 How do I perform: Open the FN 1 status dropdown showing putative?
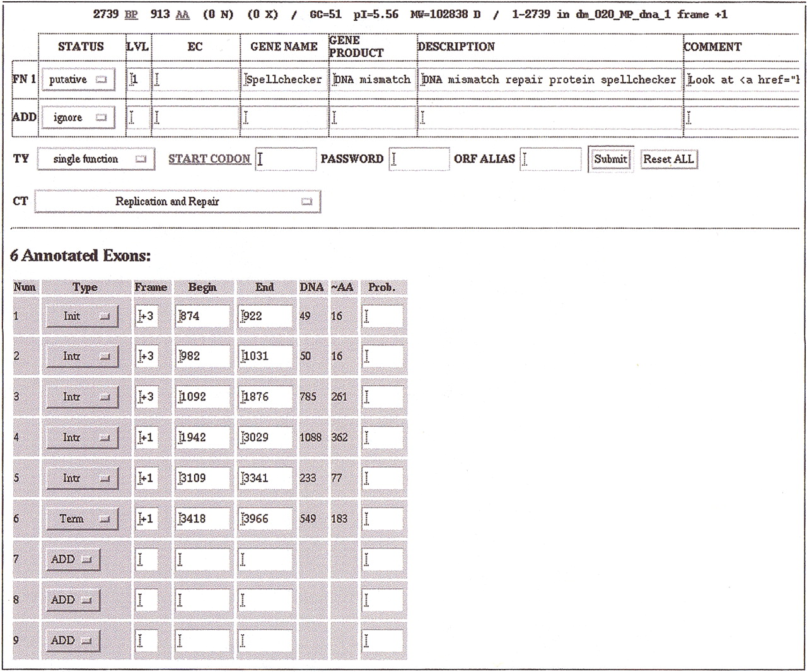(x=78, y=80)
